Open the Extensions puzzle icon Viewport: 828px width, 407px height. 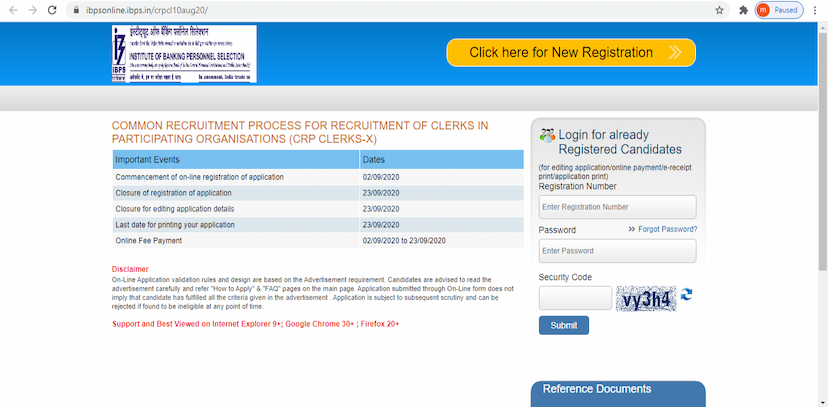744,10
